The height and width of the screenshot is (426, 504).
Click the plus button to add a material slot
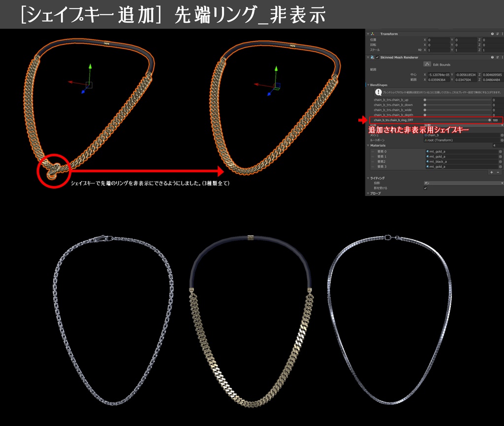491,172
